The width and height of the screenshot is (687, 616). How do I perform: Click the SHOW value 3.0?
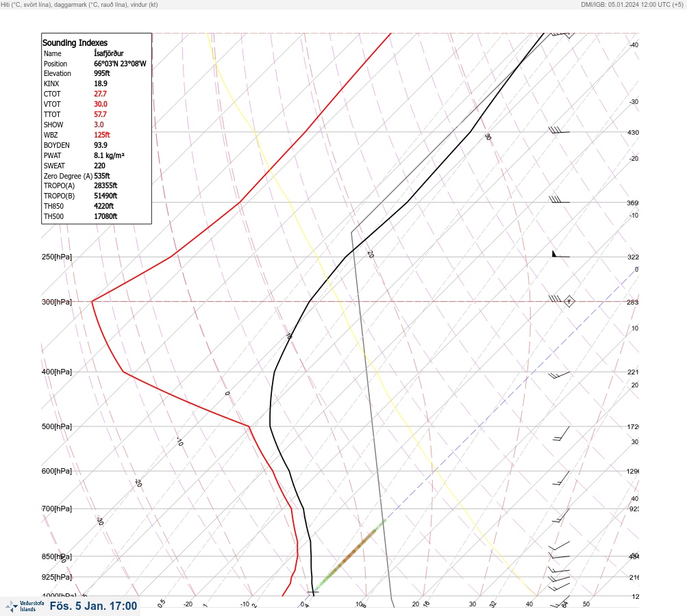pos(99,125)
